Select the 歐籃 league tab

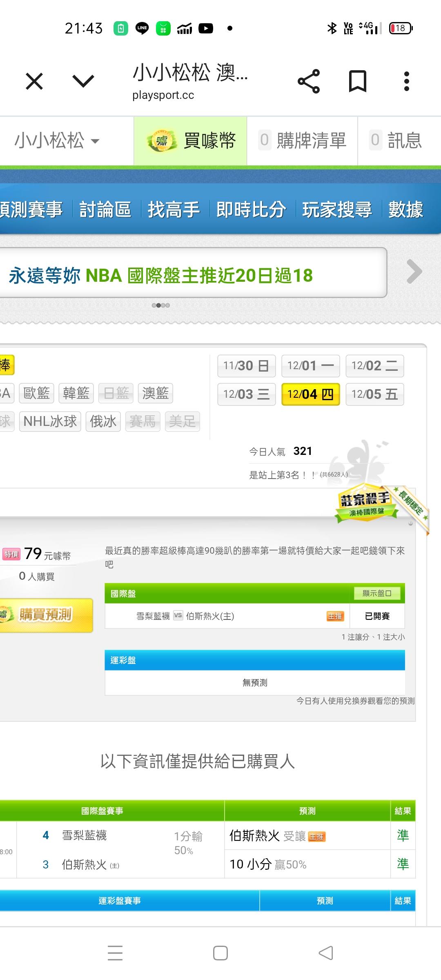pos(37,393)
